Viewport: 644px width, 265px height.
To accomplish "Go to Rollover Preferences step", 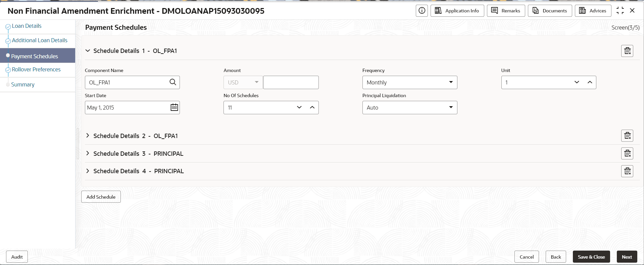I will tap(36, 70).
